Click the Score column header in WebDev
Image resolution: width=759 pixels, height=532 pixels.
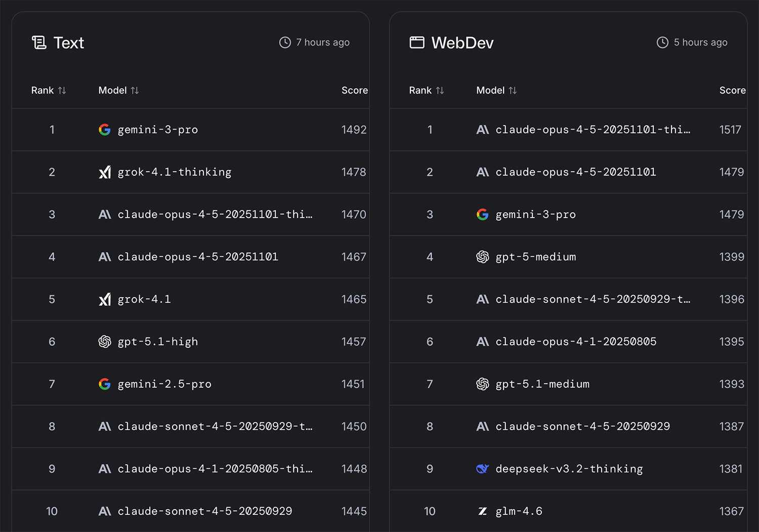click(732, 91)
